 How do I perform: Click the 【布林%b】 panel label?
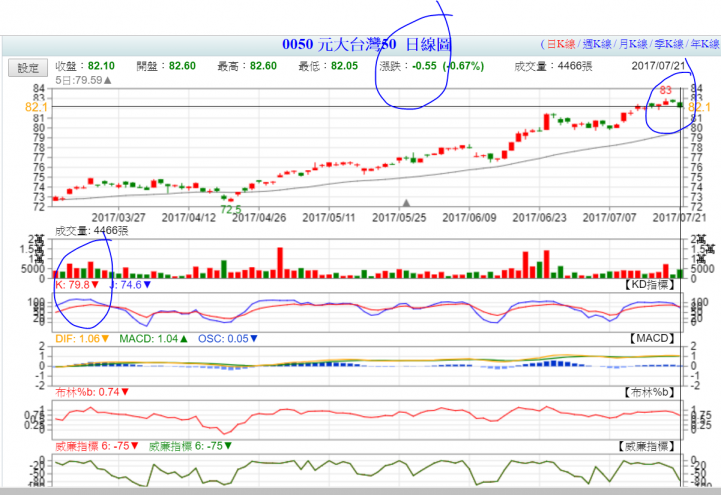click(650, 393)
